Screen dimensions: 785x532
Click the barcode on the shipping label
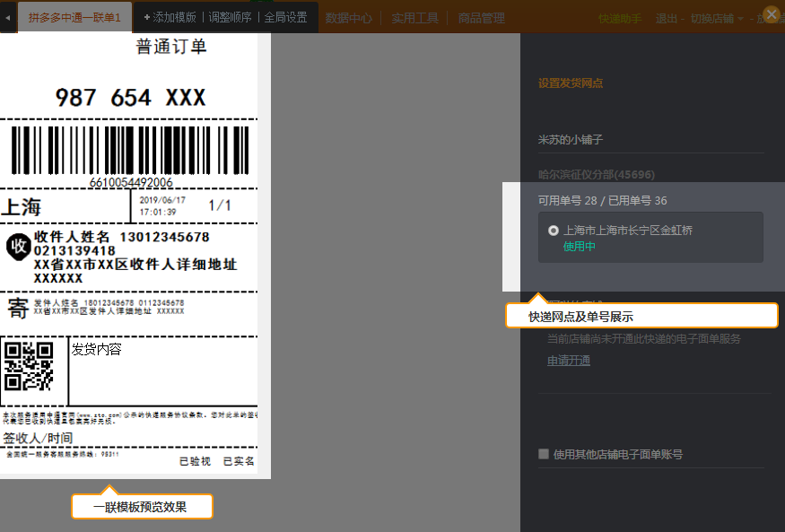131,150
